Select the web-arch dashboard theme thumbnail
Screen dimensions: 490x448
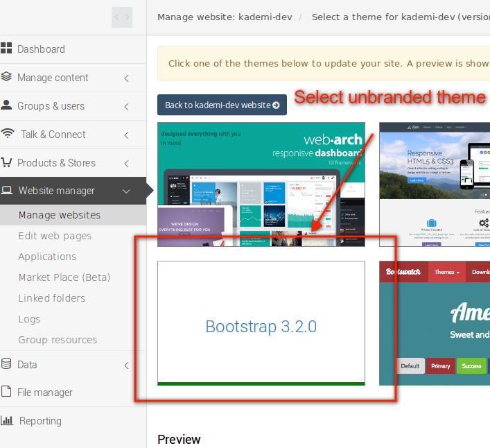261,184
